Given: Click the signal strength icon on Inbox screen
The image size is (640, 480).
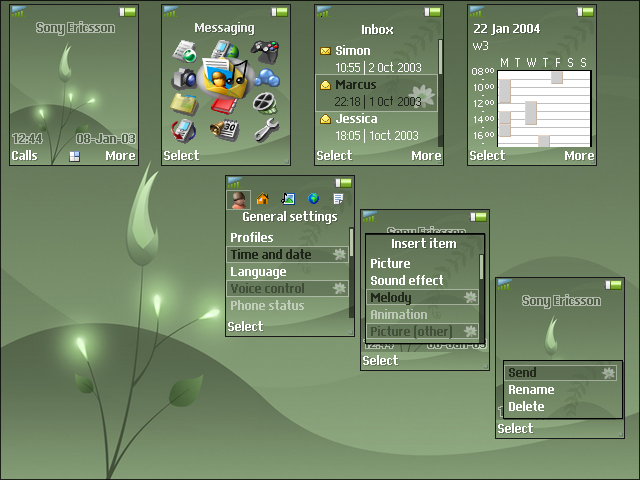Looking at the screenshot, I should pyautogui.click(x=323, y=11).
